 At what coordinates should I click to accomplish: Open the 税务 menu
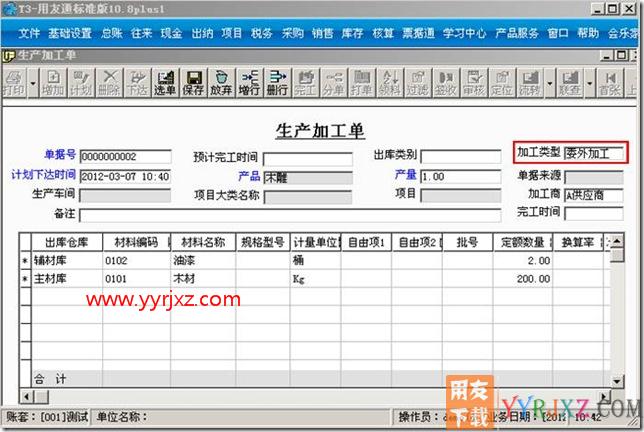tap(262, 33)
